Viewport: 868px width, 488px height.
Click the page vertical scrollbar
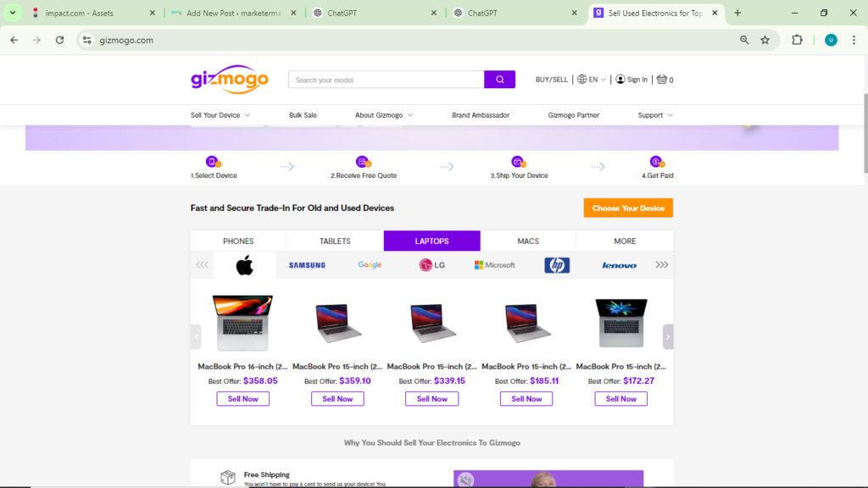click(865, 133)
